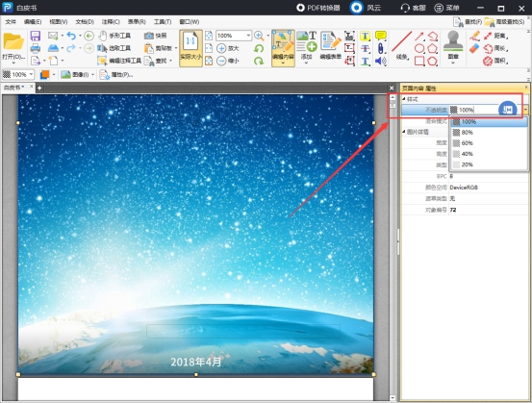The height and width of the screenshot is (403, 532).
Task: Select the yellow sticky note tool
Action: tap(381, 36)
